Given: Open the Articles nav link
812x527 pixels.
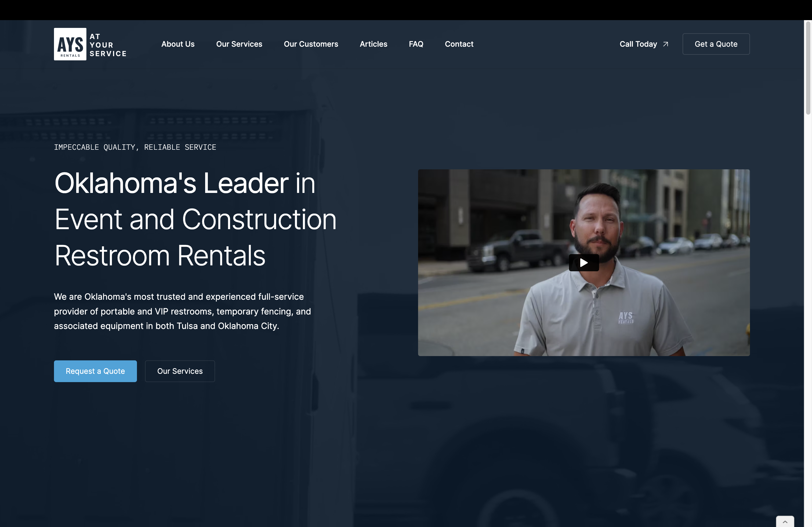Looking at the screenshot, I should [373, 44].
